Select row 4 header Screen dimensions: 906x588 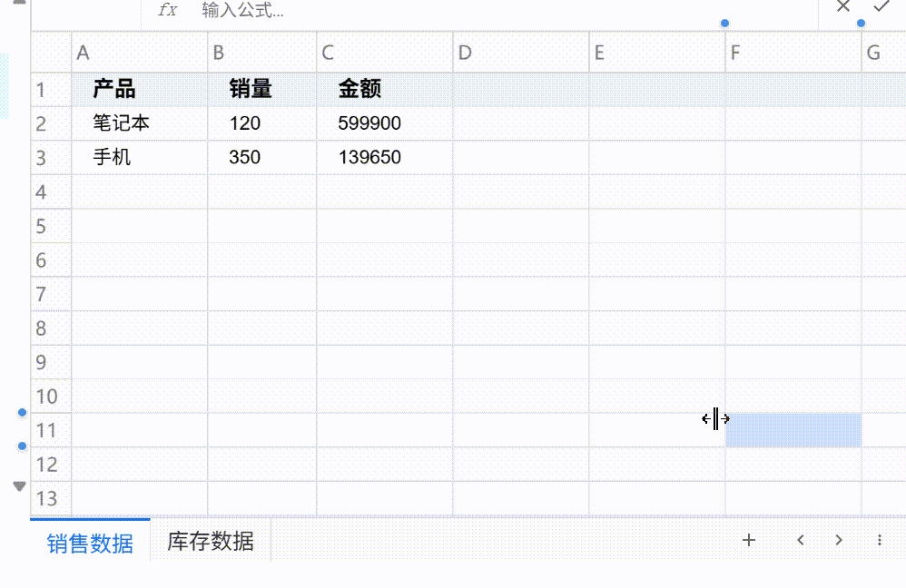[51, 191]
